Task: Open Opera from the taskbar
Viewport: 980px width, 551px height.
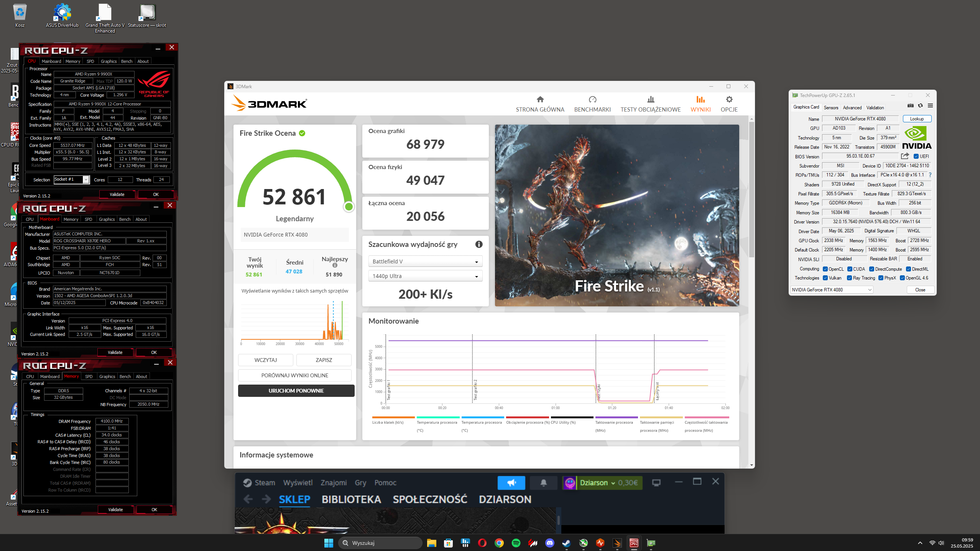Action: tap(482, 543)
